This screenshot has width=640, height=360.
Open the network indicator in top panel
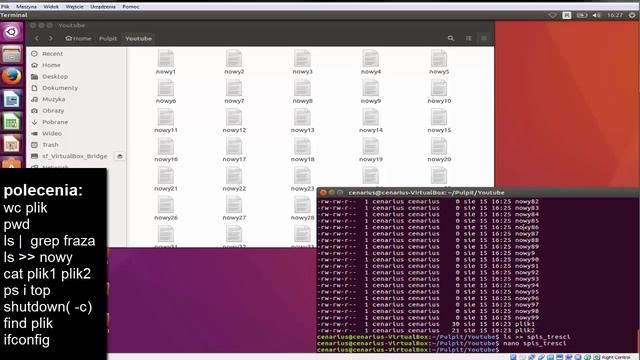(x=552, y=15)
